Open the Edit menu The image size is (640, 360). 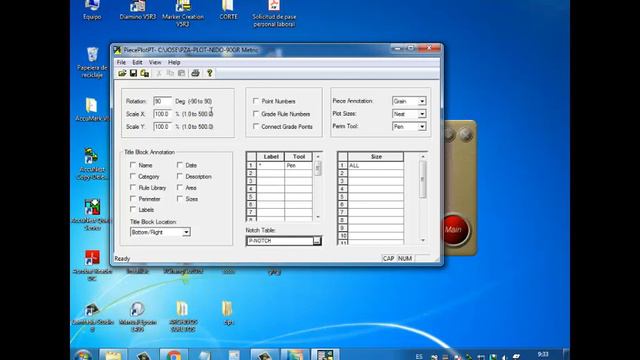[137, 62]
